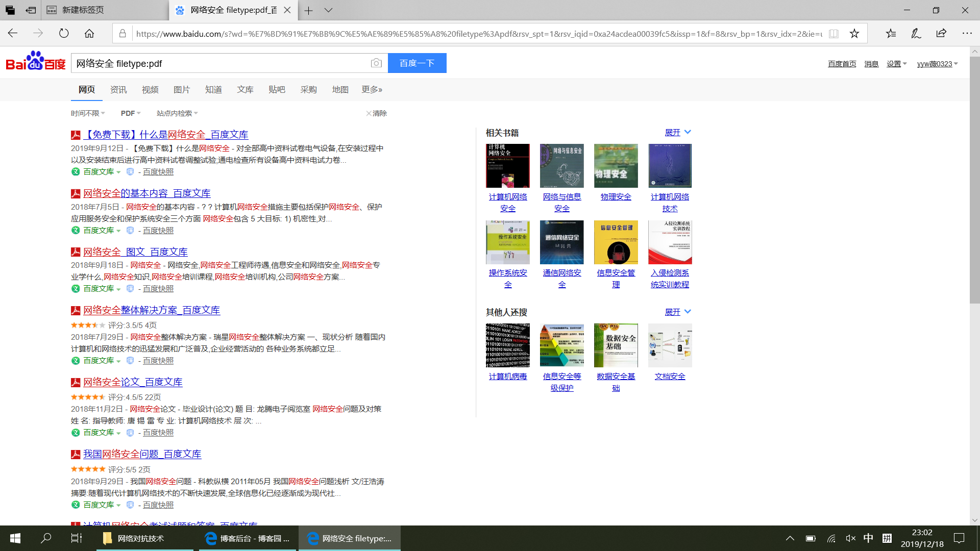
Task: Switch to the 文库 search tab
Action: (245, 90)
